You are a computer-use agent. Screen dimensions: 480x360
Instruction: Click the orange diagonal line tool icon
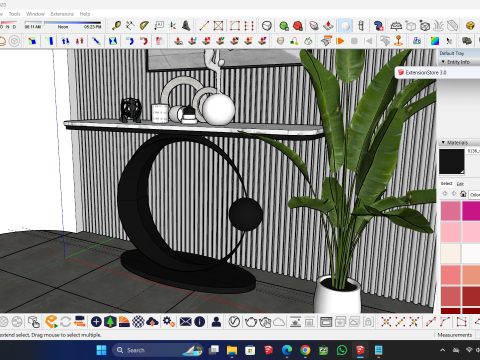[204, 26]
